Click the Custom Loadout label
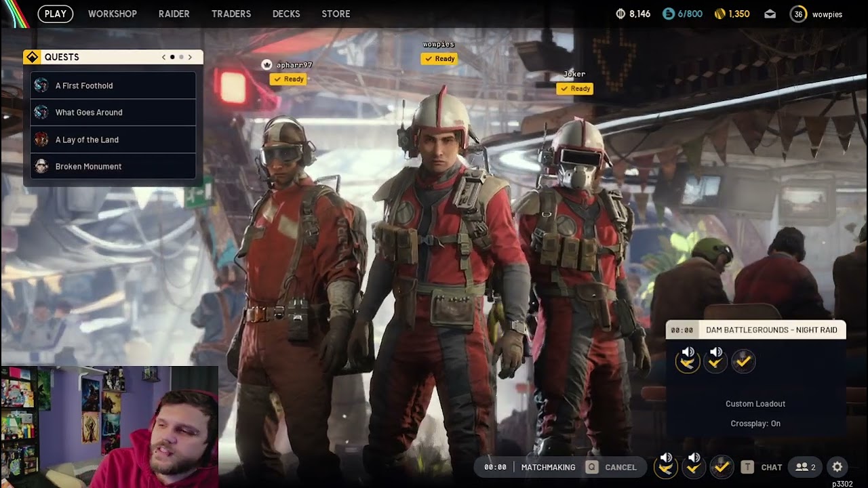Screen dimensions: 868x488 tap(755, 404)
